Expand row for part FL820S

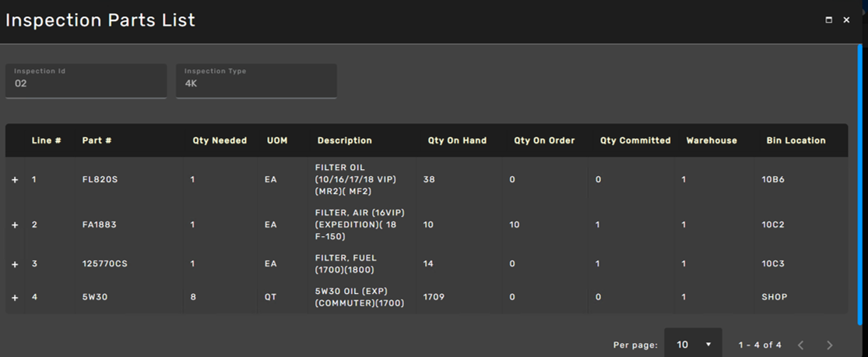15,180
